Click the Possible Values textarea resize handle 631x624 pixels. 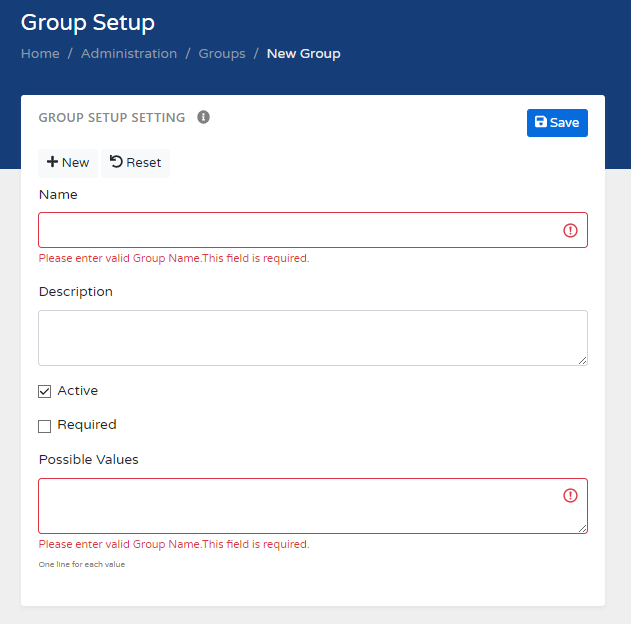point(582,527)
